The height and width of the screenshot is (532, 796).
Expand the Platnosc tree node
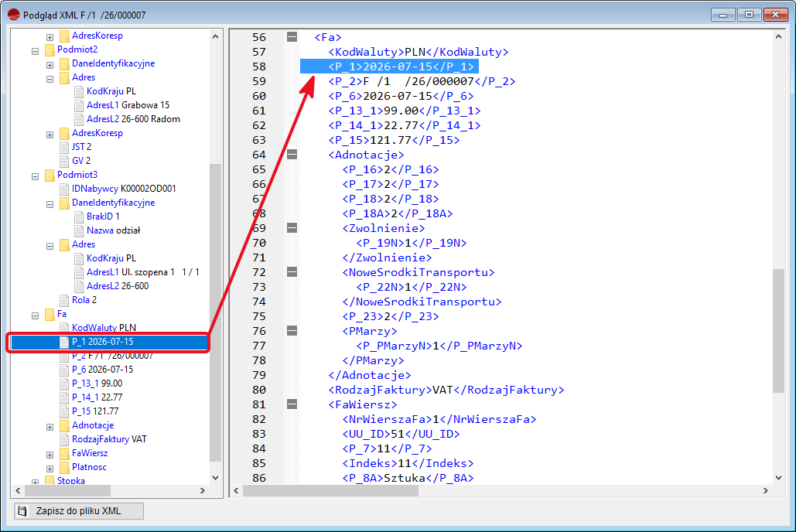pos(50,469)
